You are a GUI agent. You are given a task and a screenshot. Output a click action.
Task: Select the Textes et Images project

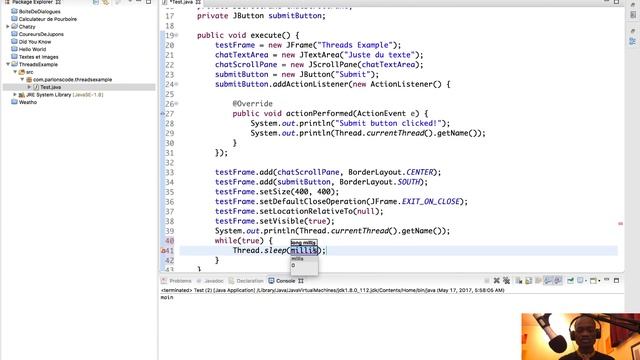(x=38, y=57)
